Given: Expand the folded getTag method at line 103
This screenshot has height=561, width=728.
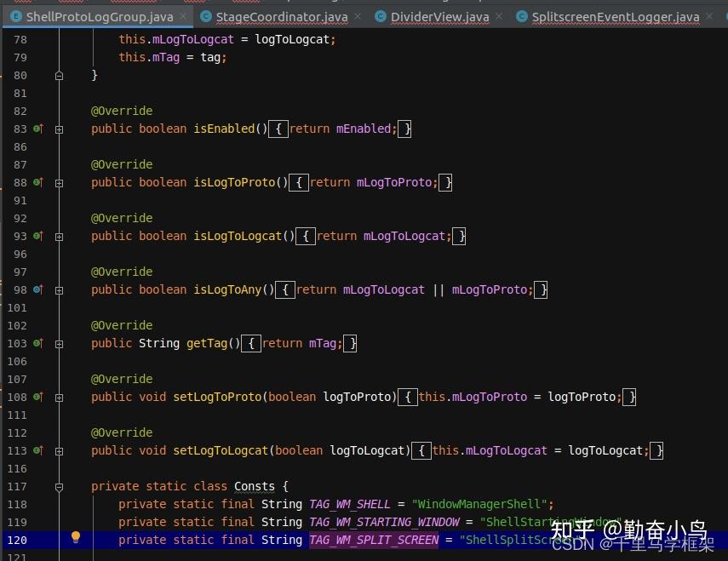Looking at the screenshot, I should tap(59, 344).
